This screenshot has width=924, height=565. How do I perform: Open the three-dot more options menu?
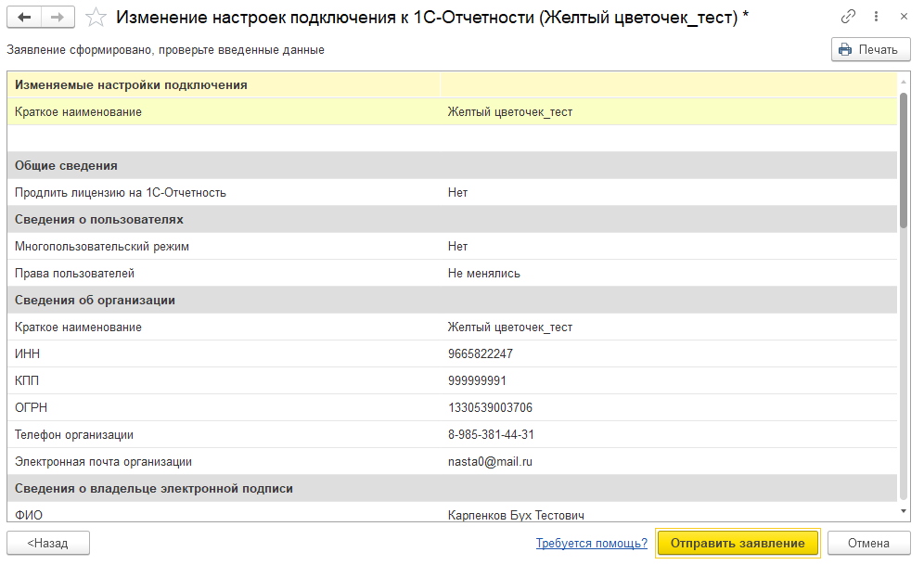tap(874, 18)
